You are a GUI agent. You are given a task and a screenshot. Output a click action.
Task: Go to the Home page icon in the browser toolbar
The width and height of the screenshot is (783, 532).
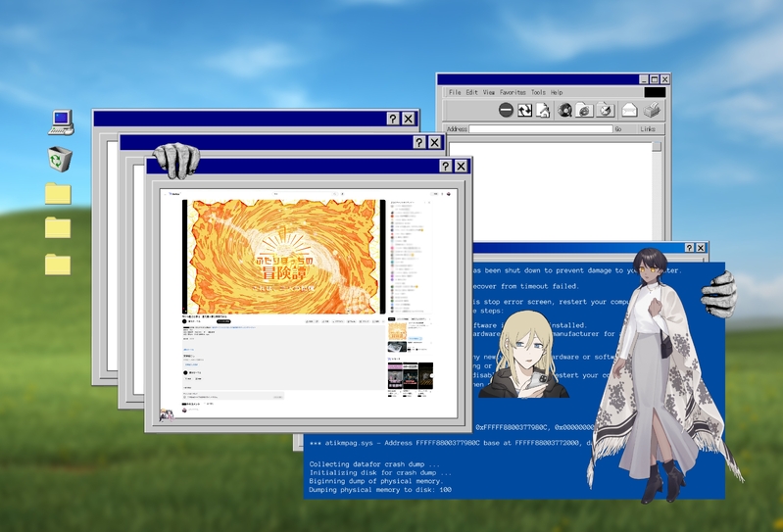click(x=543, y=111)
